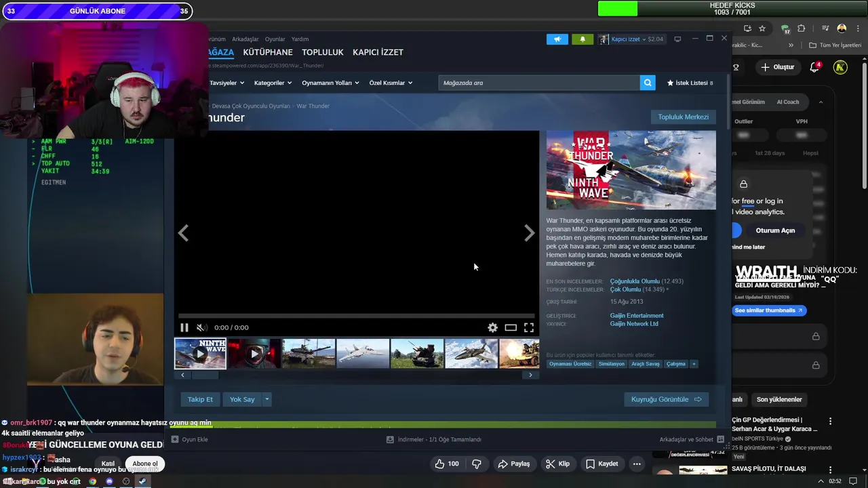Select the Oynaması Ücretsiz tag
Viewport: 868px width, 488px height.
(570, 364)
